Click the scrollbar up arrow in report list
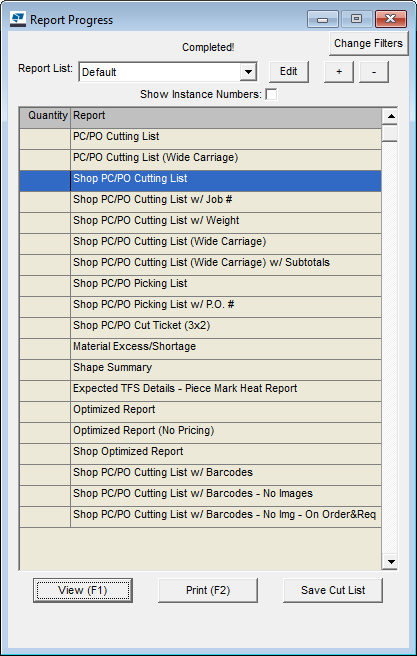This screenshot has width=417, height=656. [x=390, y=116]
